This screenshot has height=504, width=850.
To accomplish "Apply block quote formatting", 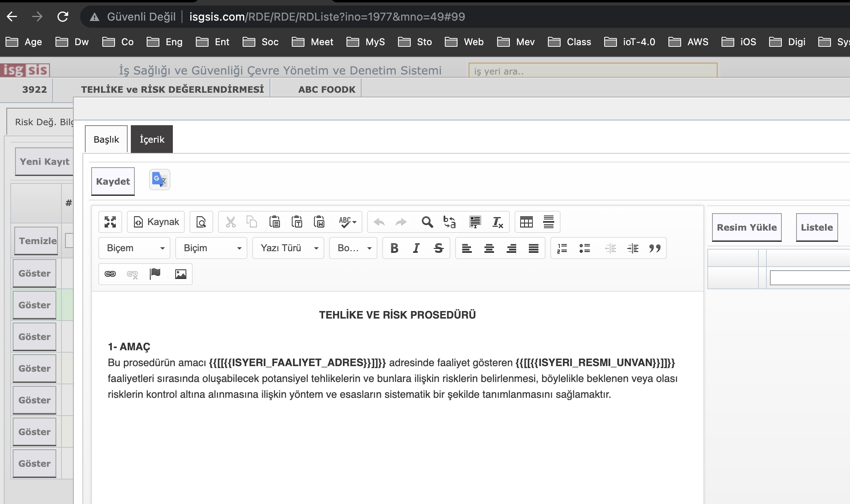I will pos(655,248).
